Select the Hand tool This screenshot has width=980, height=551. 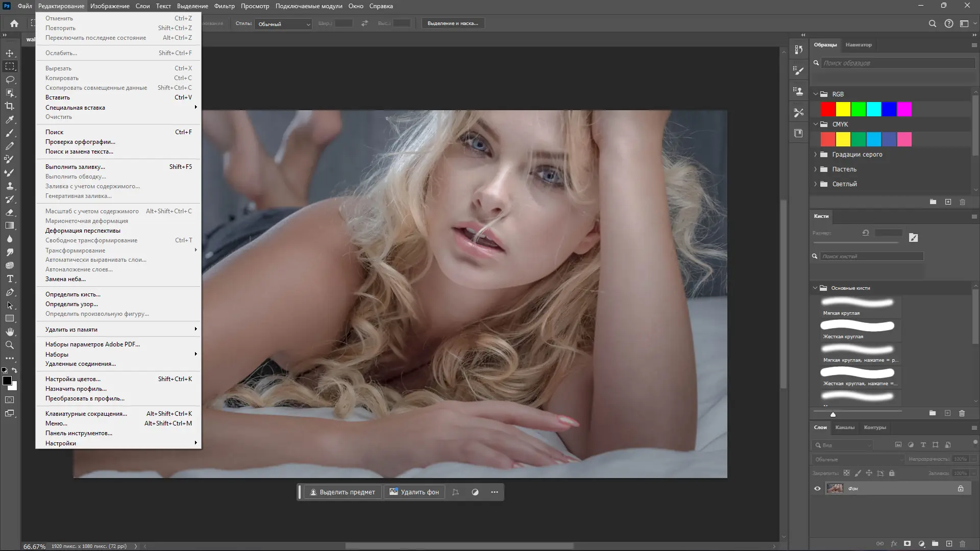pyautogui.click(x=10, y=332)
